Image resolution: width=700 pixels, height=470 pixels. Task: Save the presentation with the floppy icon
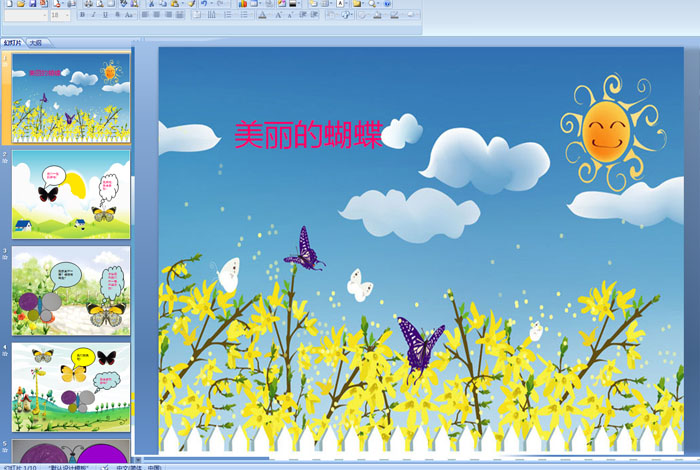tap(33, 4)
